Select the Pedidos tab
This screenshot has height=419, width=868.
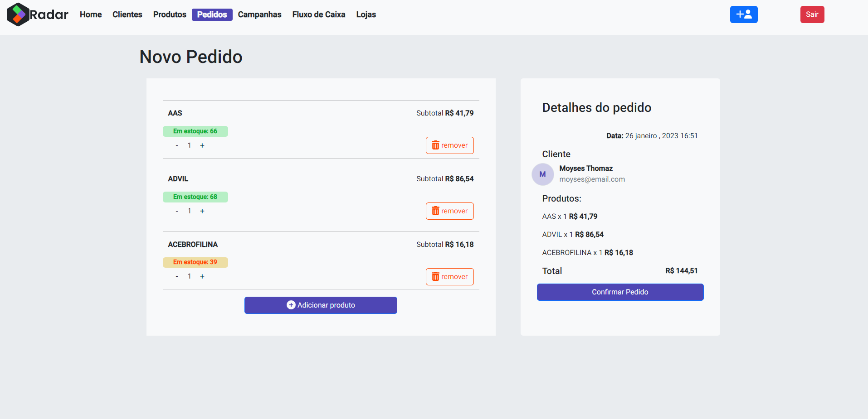click(212, 14)
